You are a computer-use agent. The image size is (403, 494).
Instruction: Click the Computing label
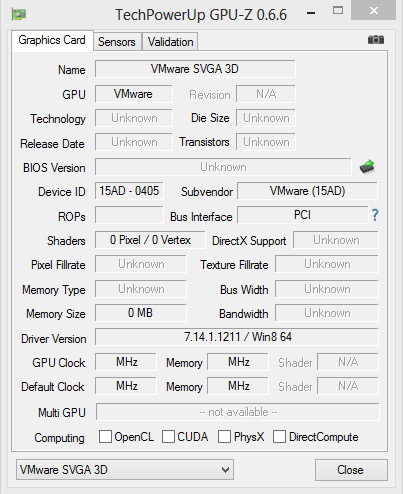click(x=59, y=438)
